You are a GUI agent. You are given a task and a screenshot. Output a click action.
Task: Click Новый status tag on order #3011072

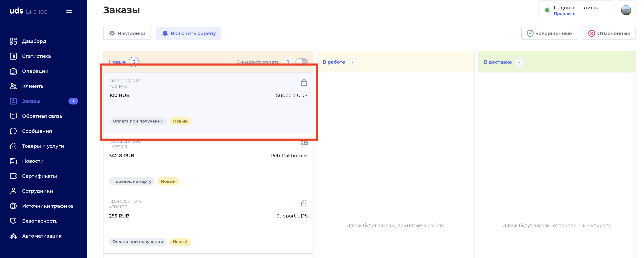coord(180,121)
